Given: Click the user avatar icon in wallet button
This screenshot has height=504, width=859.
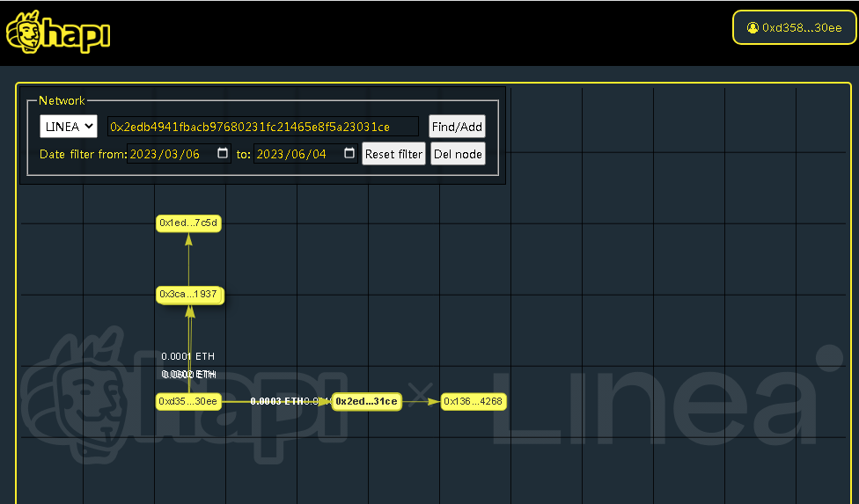Looking at the screenshot, I should [753, 28].
